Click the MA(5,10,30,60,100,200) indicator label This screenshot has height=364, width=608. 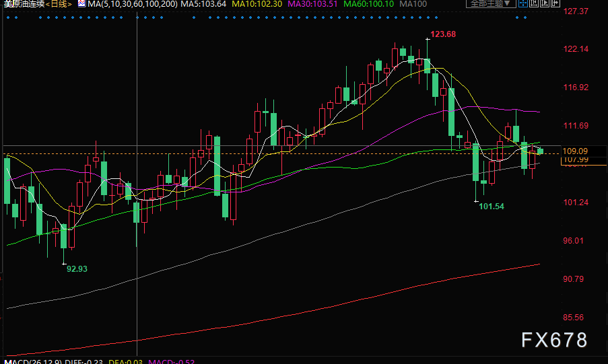tap(132, 4)
